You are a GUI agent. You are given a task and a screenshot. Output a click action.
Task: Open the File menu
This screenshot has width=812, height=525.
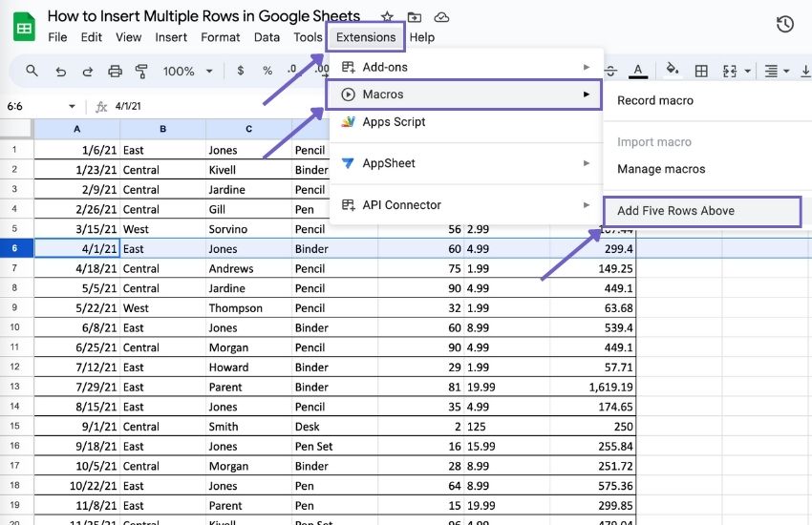point(57,37)
